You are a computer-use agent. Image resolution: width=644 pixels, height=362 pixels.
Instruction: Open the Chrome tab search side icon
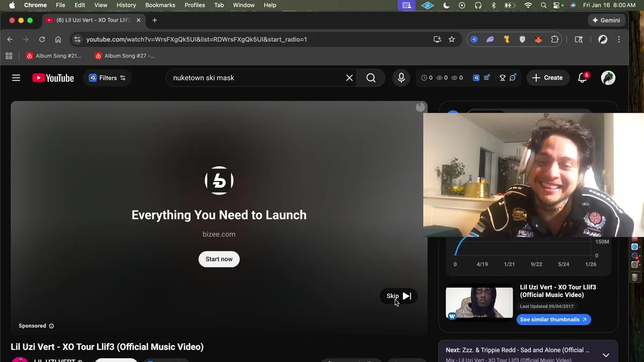pos(579,39)
